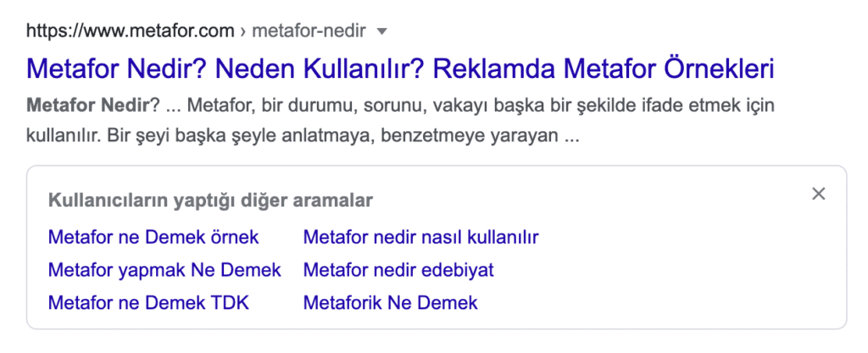868x353 pixels.
Task: Go to 'Metaforik Ne Demek' search
Action: [x=390, y=302]
